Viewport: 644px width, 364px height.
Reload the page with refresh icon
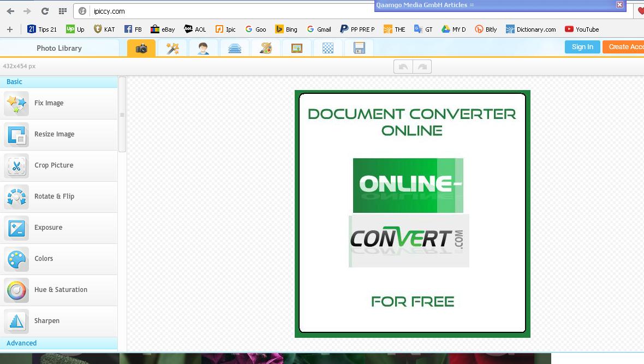pos(45,11)
